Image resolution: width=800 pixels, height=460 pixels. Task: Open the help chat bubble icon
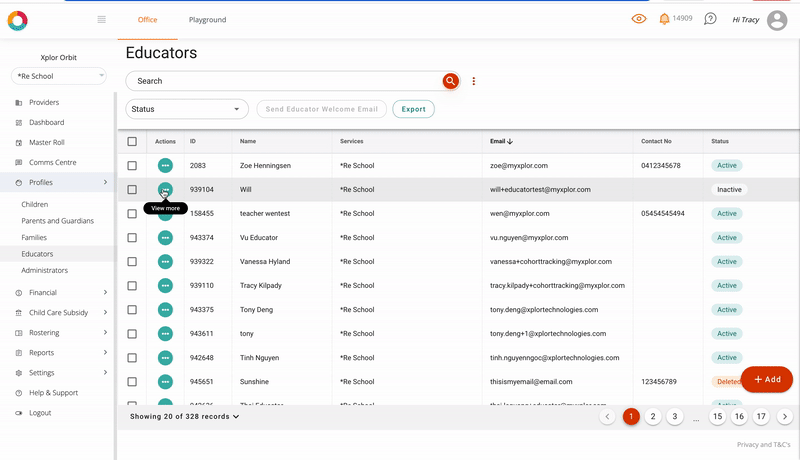tap(710, 19)
